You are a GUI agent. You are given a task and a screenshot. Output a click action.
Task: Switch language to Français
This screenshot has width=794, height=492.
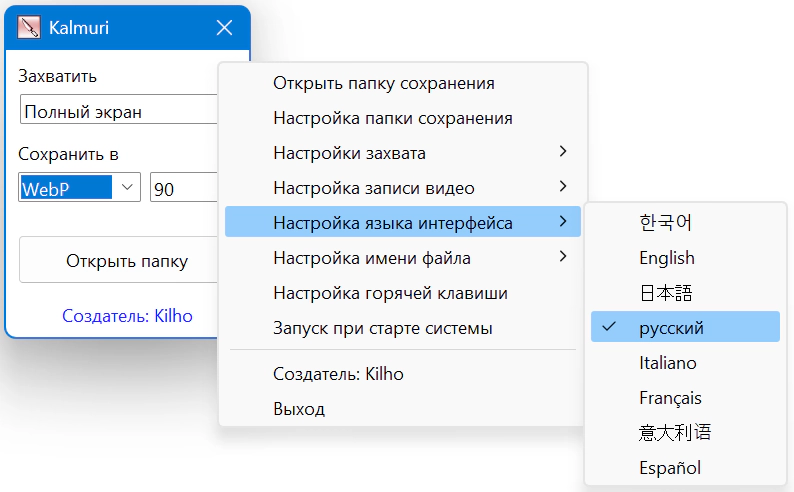[x=685, y=397]
